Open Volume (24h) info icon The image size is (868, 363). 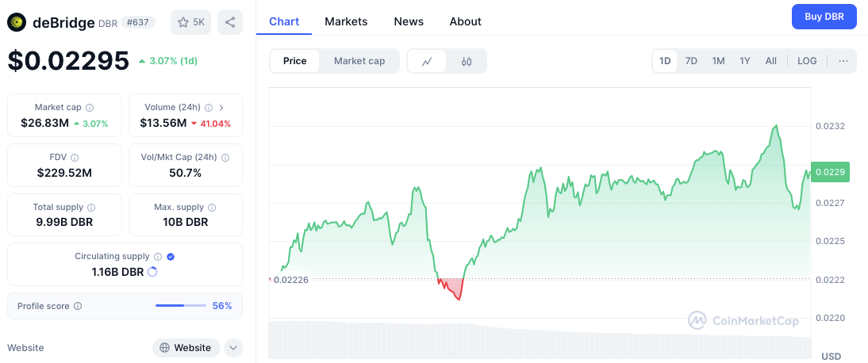(x=209, y=107)
